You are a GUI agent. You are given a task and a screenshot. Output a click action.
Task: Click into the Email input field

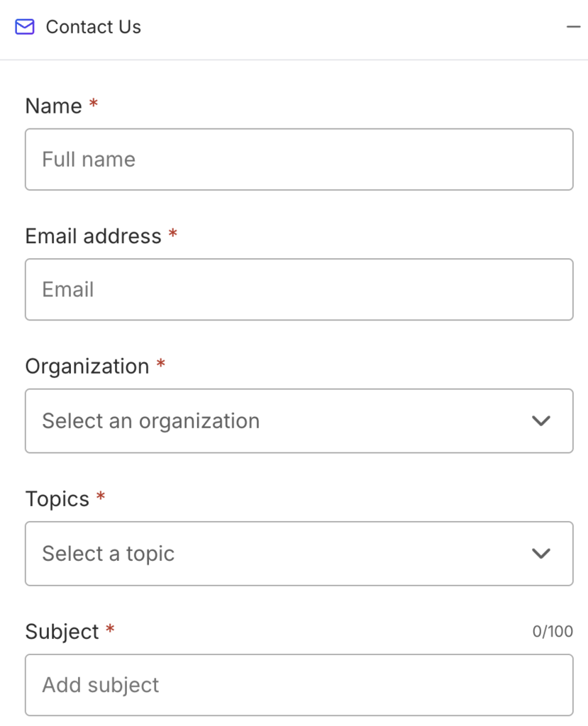(x=299, y=289)
